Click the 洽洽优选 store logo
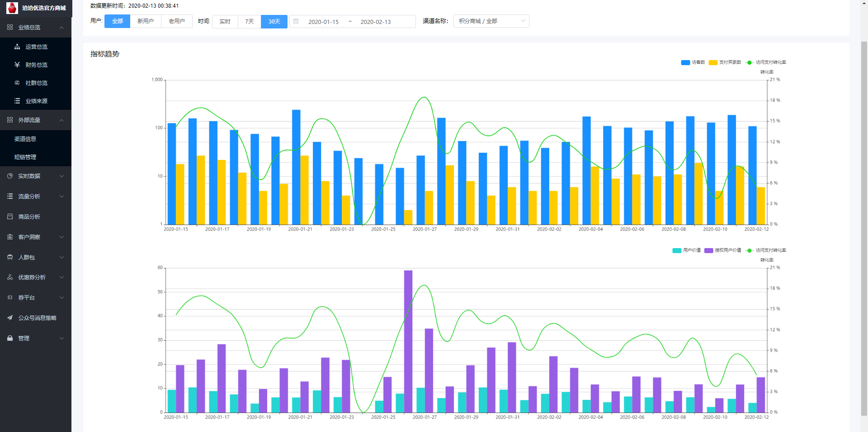The height and width of the screenshot is (432, 868). pyautogui.click(x=12, y=8)
